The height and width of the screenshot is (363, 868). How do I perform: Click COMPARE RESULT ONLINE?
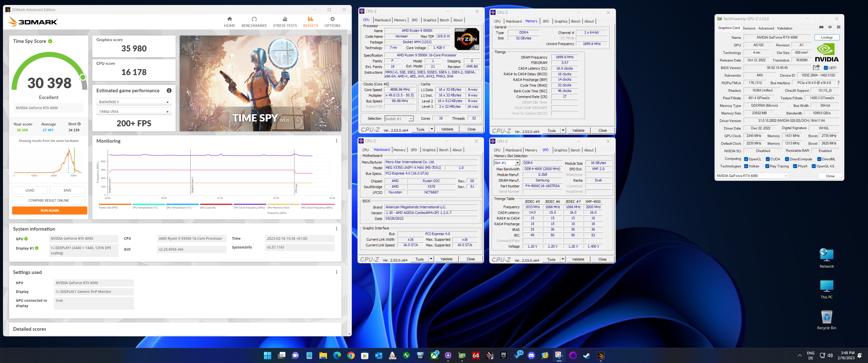[x=48, y=200]
